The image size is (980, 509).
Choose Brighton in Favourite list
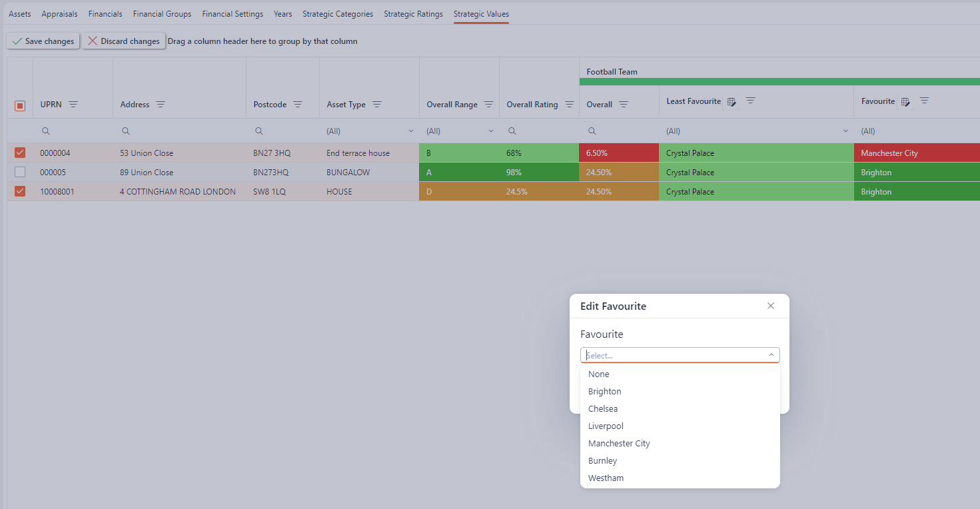[x=680, y=392]
